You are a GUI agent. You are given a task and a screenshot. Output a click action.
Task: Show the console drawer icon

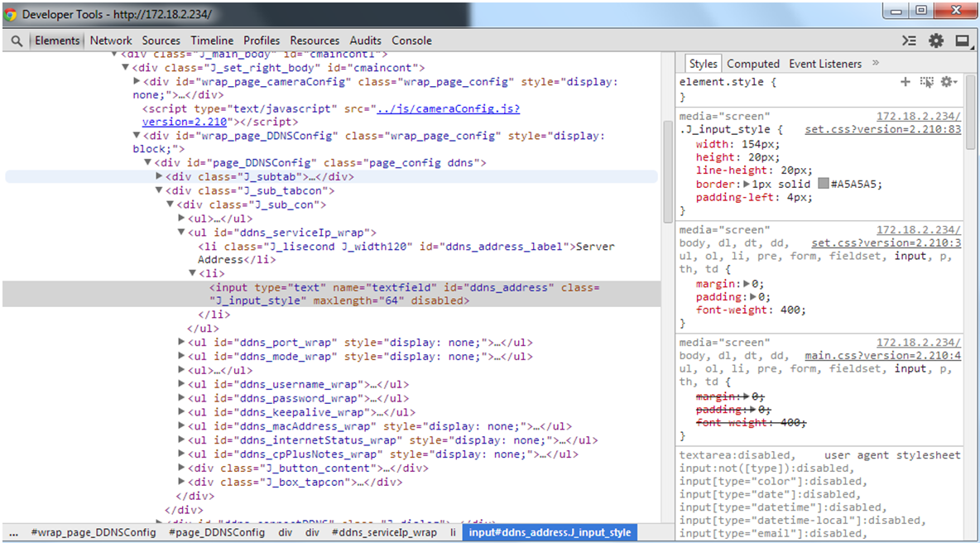tap(909, 41)
